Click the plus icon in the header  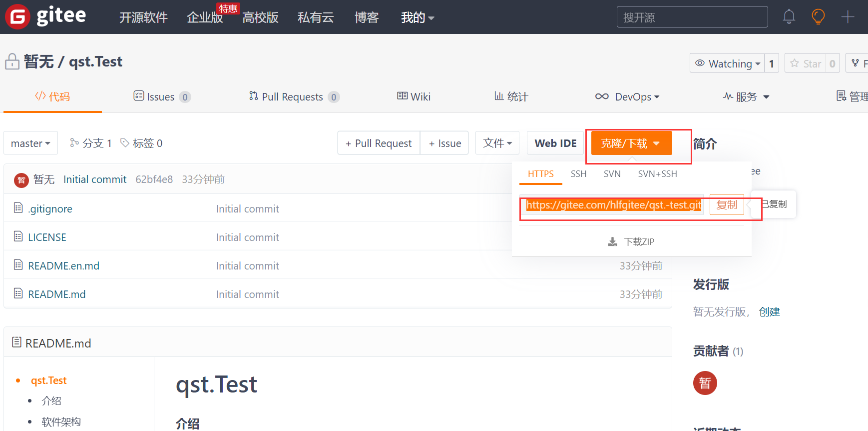(848, 17)
